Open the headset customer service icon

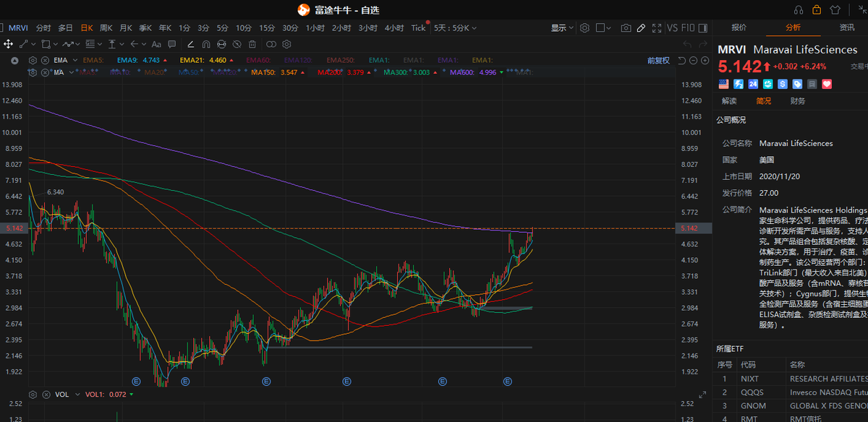pos(799,10)
